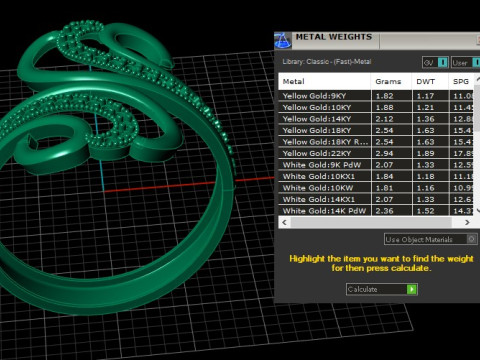Click the 1.36 DWT value for 14KY
Viewport: 480px width, 360px height.
click(426, 119)
